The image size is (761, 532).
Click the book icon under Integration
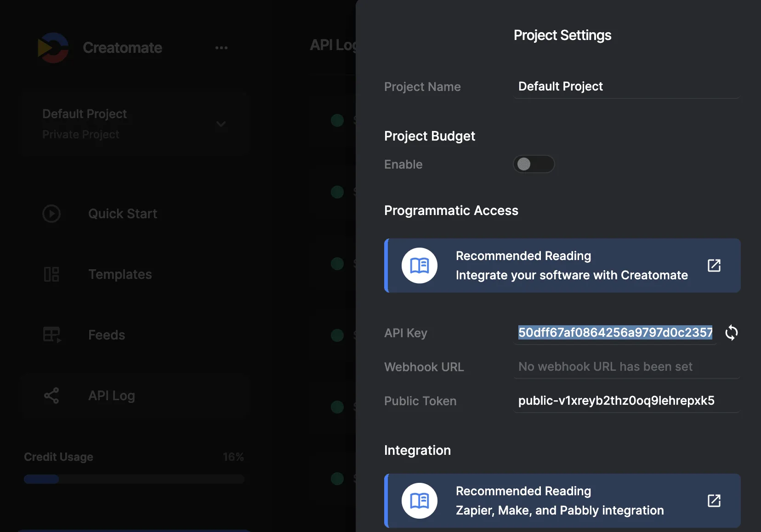tap(419, 501)
